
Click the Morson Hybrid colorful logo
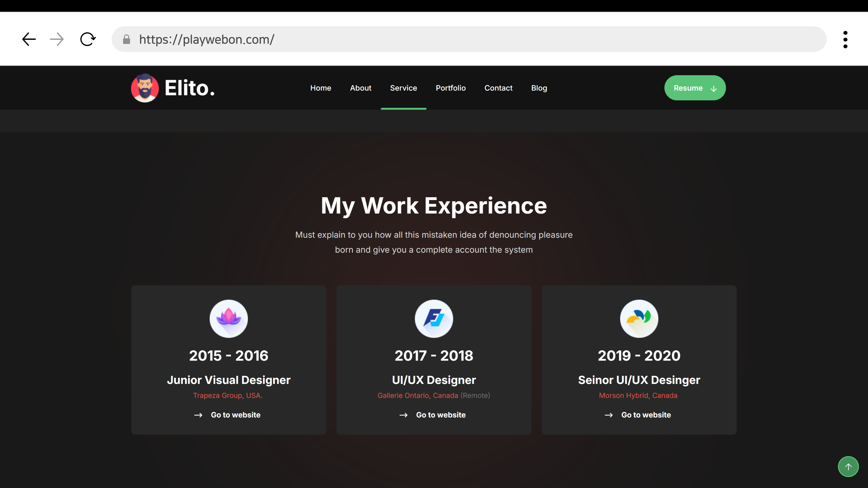pos(639,319)
